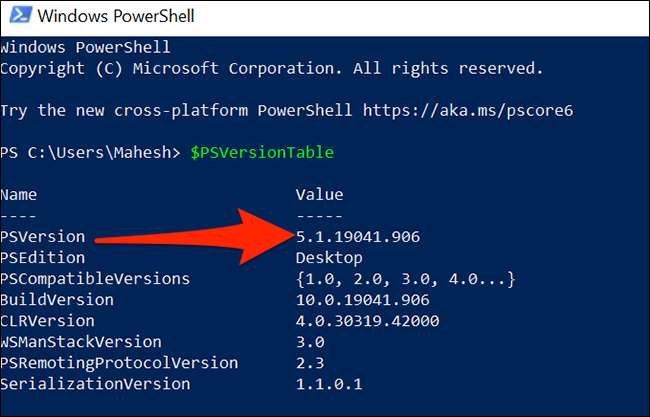The image size is (650, 417).
Task: Click the 10.0.19041.906 build value
Action: pos(362,300)
